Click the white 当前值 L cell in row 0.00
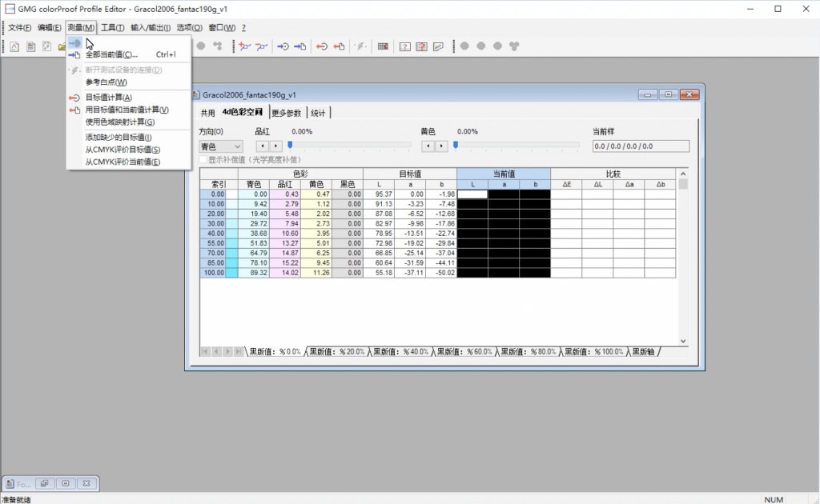Screen dimensions: 820x504 click(x=472, y=194)
